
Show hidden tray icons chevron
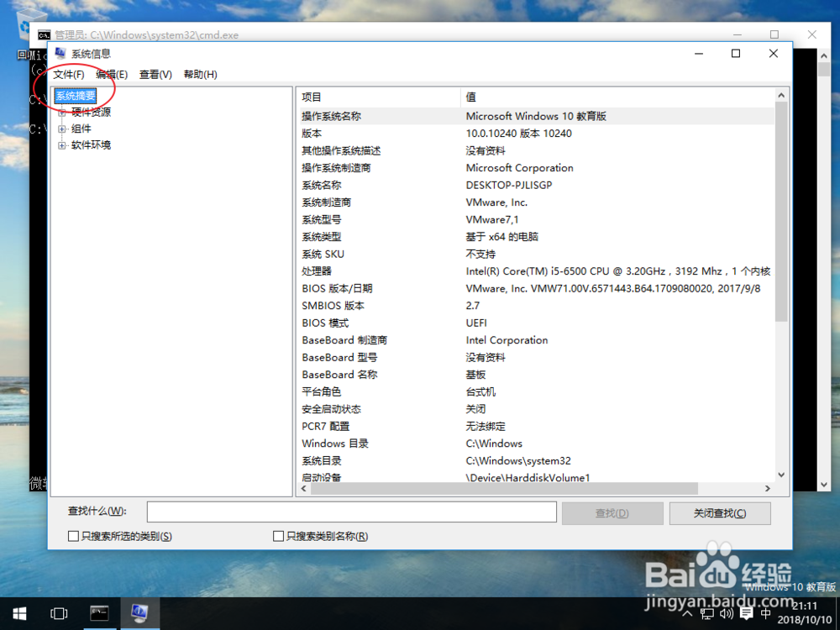687,614
